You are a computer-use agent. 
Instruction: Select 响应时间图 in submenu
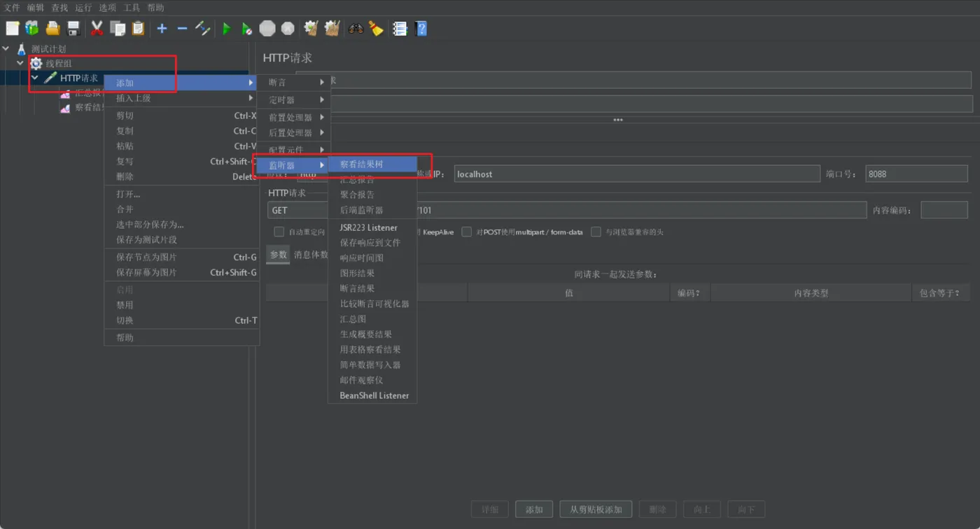(x=372, y=258)
